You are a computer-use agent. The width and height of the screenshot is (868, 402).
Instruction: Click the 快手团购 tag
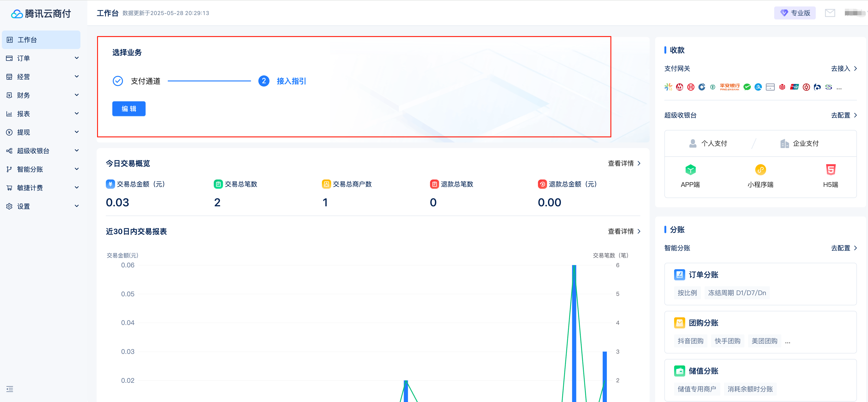(727, 341)
